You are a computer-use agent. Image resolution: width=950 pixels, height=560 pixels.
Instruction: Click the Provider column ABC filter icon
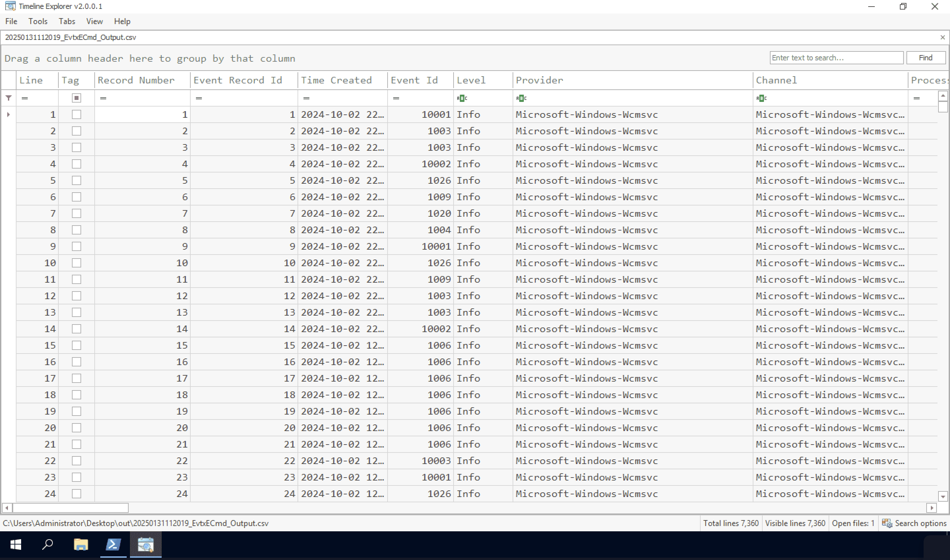click(521, 98)
